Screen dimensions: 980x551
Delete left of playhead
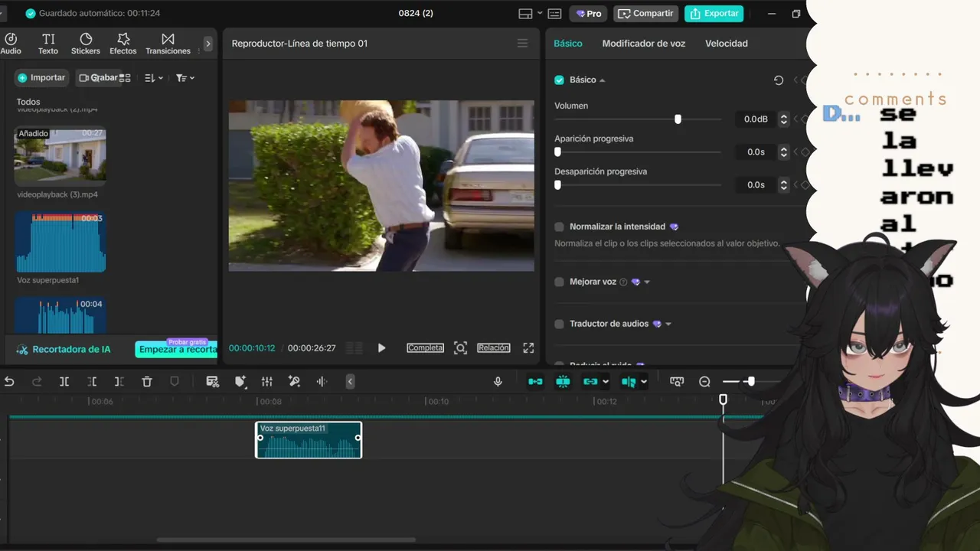[92, 381]
